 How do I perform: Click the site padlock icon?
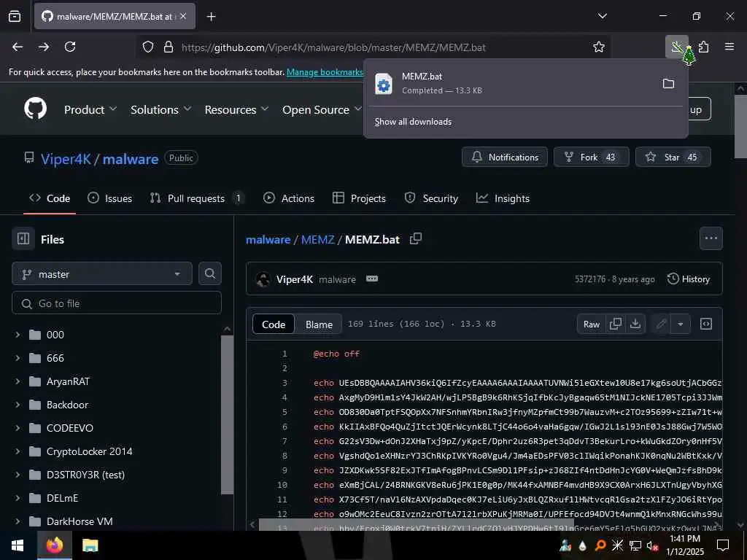point(169,47)
